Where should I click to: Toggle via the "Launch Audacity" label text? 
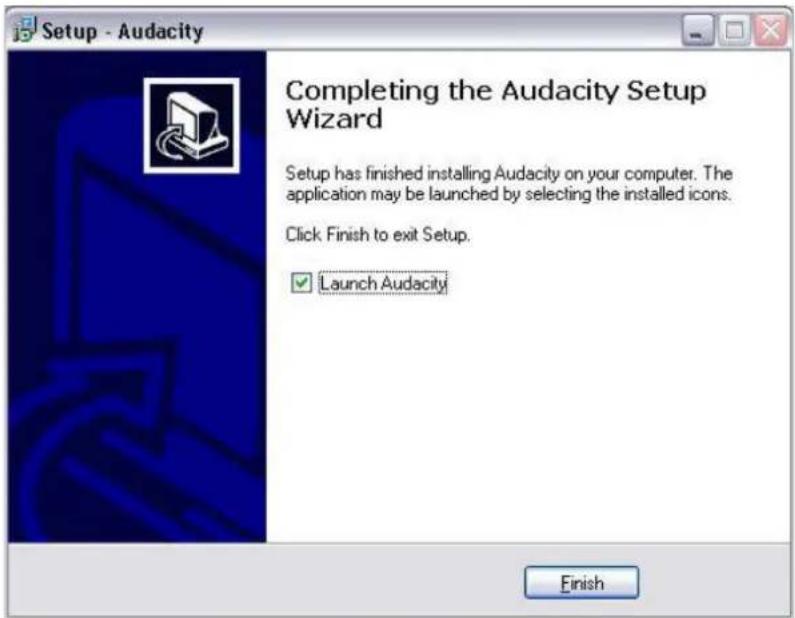383,283
